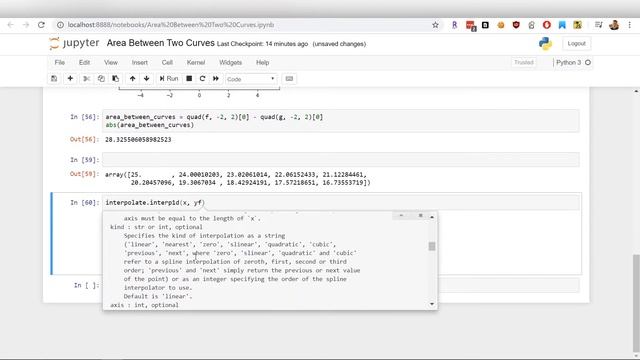Copy selected cells icon

coord(101,79)
